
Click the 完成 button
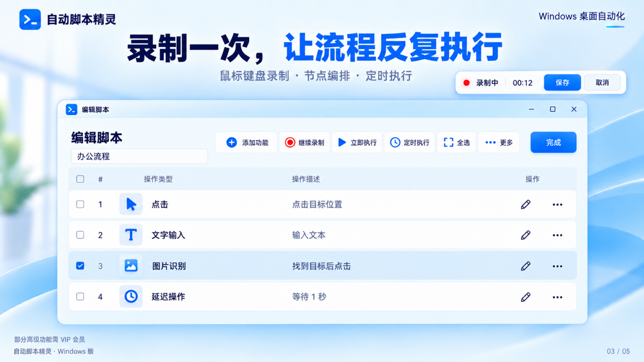coord(553,142)
